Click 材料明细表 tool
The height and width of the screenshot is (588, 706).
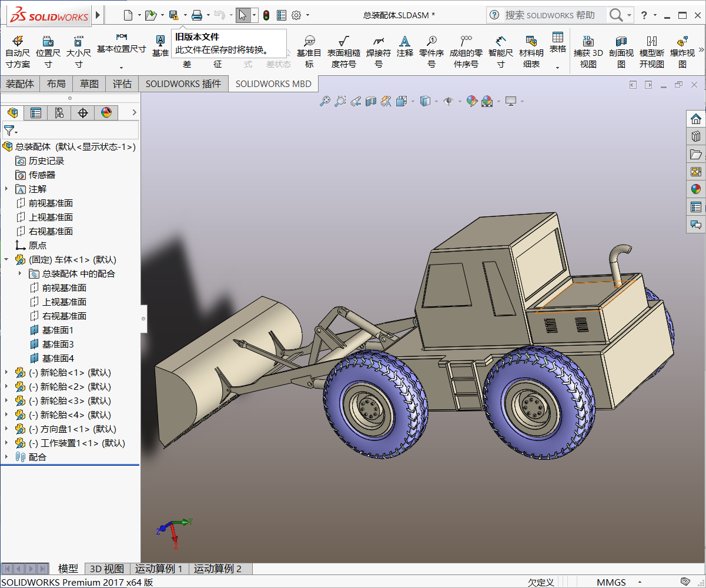coord(531,51)
